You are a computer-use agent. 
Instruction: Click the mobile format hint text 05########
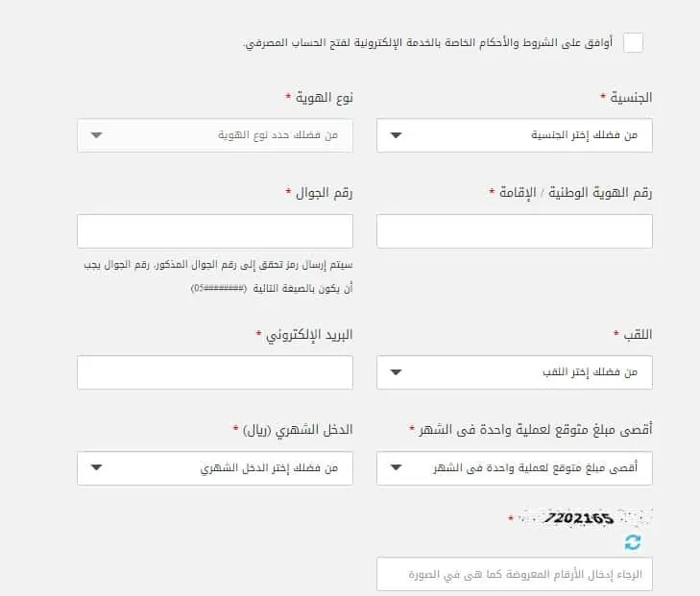tap(219, 289)
